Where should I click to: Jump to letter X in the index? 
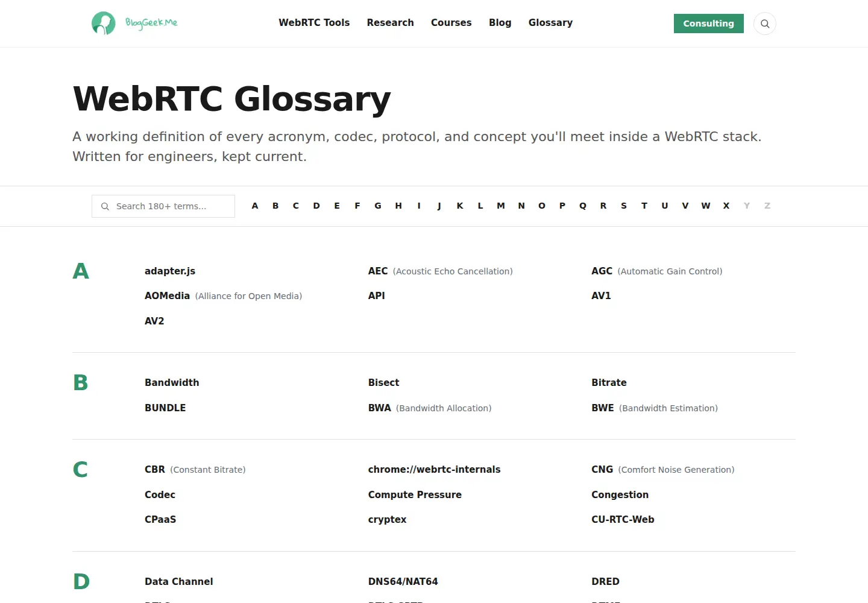click(726, 206)
